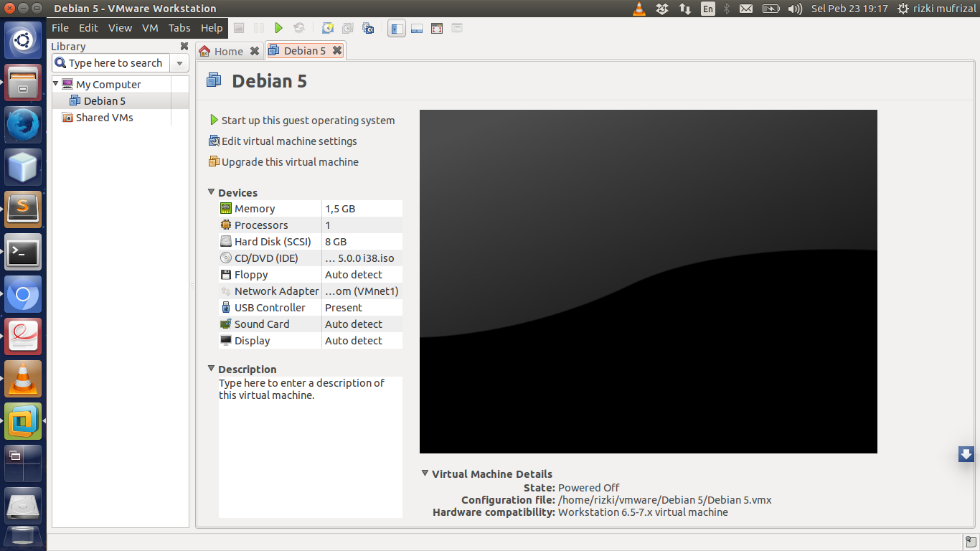This screenshot has height=551, width=980.
Task: Click the configuration file path text
Action: [x=665, y=500]
